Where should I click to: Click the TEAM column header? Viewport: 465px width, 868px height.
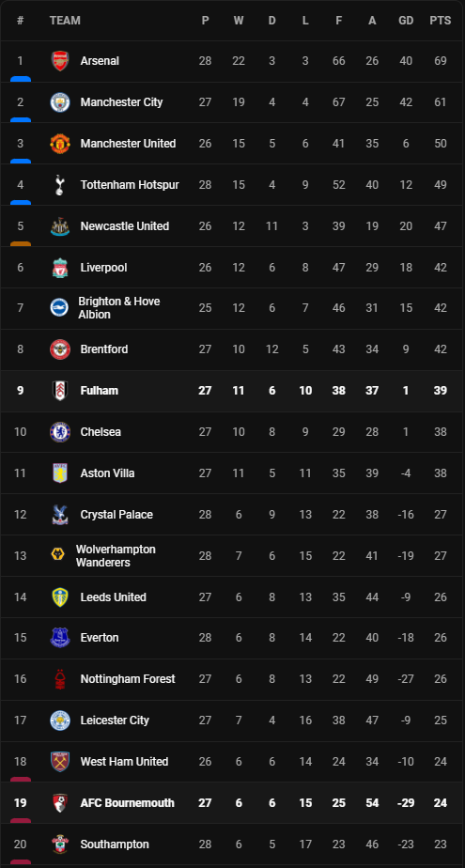(65, 21)
